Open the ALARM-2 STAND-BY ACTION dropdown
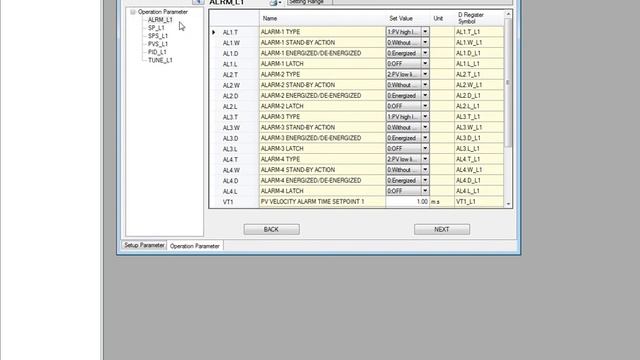 (425, 85)
